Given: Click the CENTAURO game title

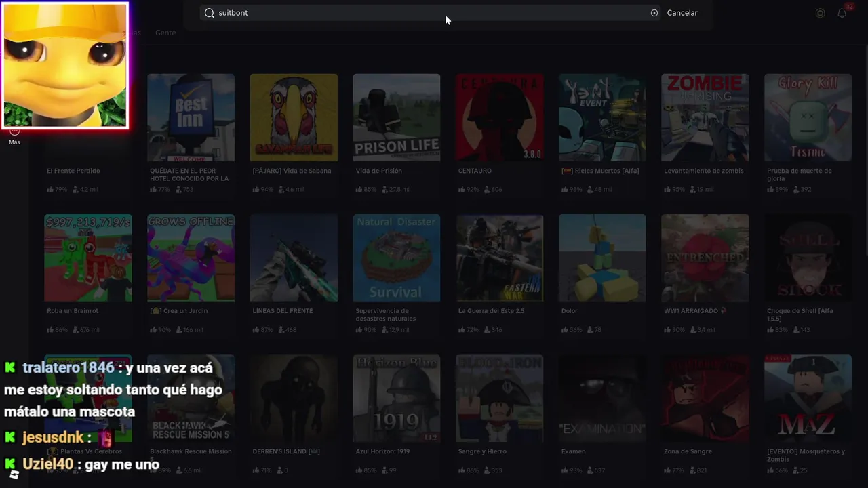Looking at the screenshot, I should pyautogui.click(x=475, y=171).
